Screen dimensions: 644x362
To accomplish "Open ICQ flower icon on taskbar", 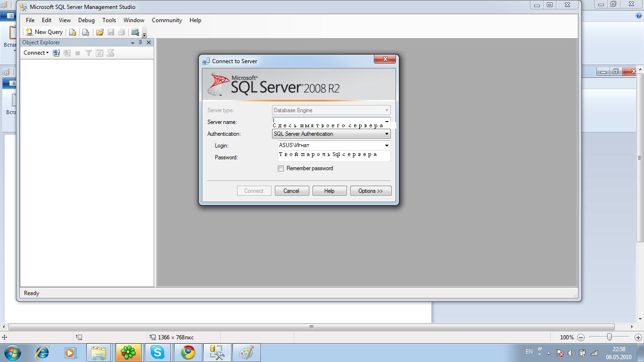I will (x=128, y=353).
